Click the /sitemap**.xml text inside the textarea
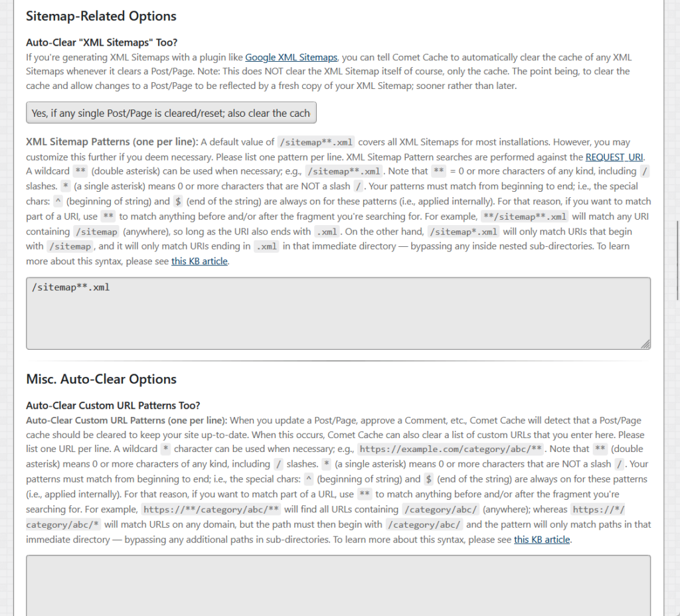Viewport: 680px width, 616px height. (x=70, y=287)
